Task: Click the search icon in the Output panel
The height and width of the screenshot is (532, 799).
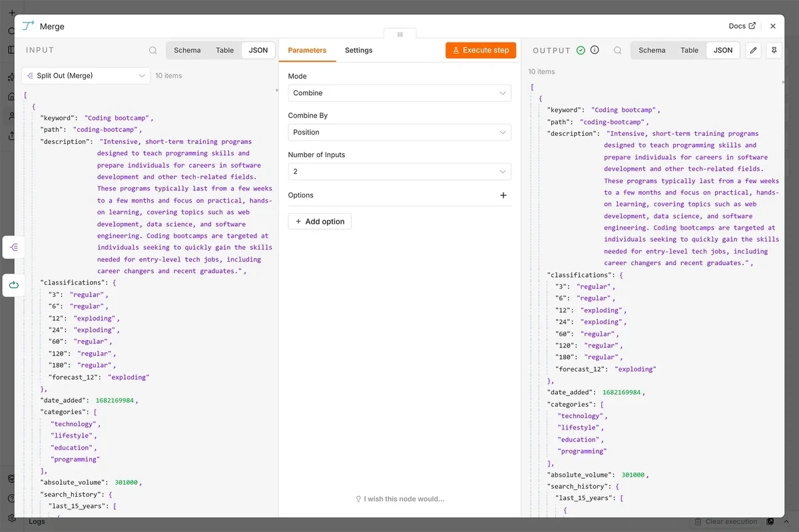Action: 618,50
